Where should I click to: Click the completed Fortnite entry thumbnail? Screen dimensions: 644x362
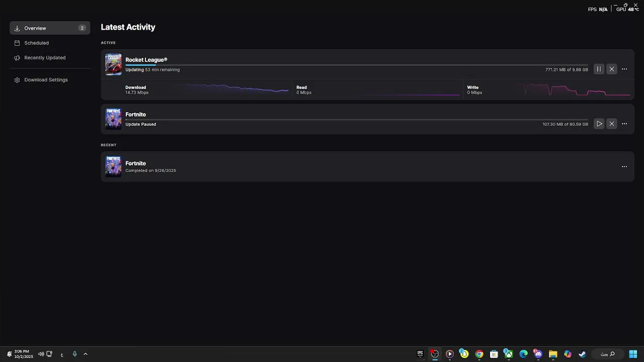click(x=113, y=166)
